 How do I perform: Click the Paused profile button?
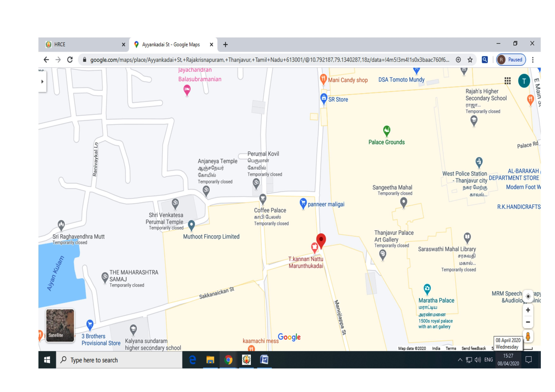[x=511, y=60]
